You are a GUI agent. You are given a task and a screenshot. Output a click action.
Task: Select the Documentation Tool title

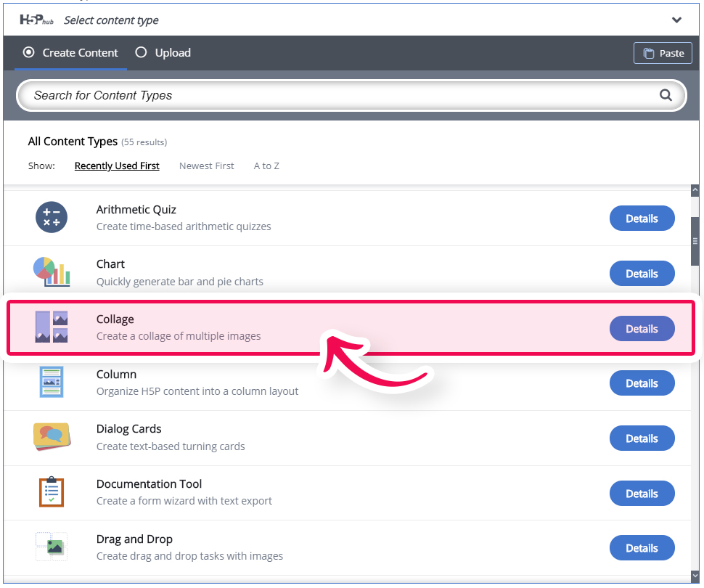tap(149, 483)
